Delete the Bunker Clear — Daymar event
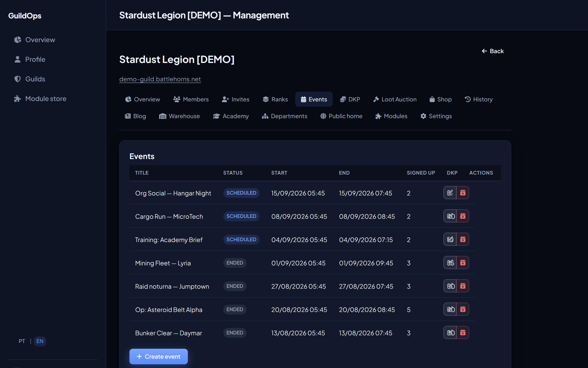This screenshot has width=588, height=368. (x=463, y=333)
